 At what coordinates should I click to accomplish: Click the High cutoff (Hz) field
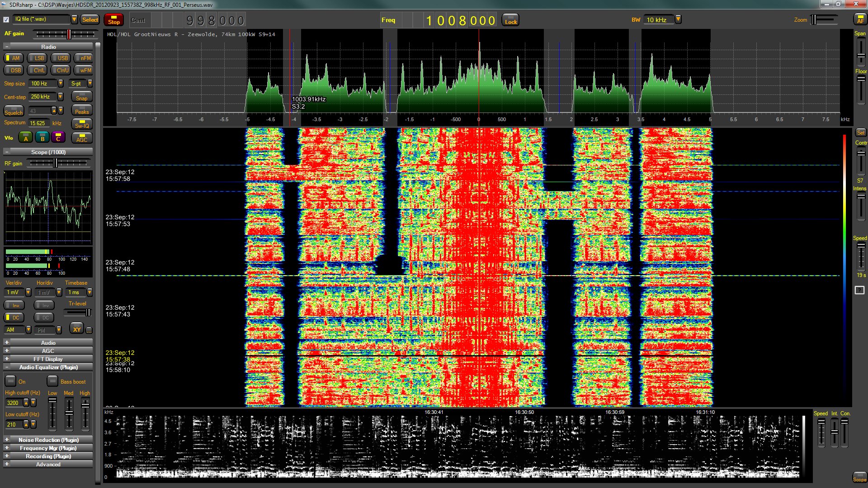[14, 403]
